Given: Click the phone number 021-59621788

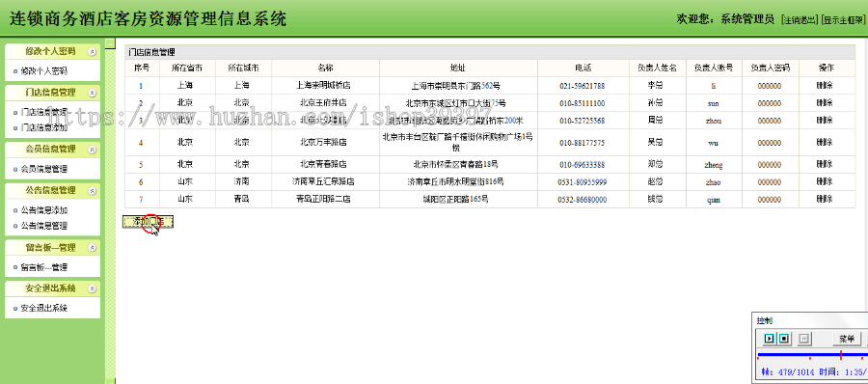Looking at the screenshot, I should pyautogui.click(x=582, y=86).
